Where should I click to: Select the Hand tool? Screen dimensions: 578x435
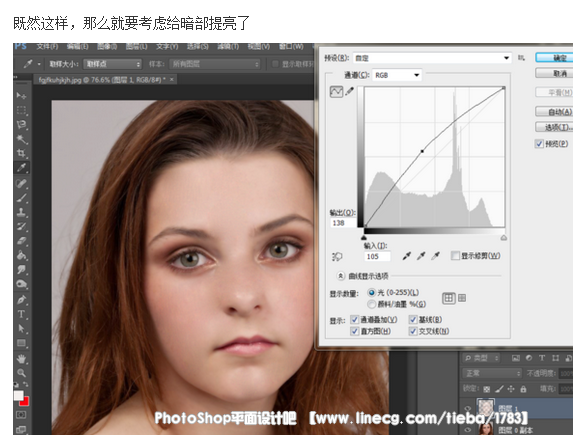point(21,358)
